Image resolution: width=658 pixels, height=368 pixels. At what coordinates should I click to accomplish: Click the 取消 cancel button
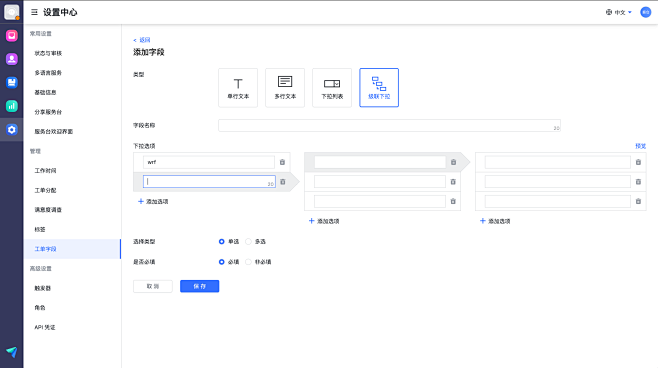(153, 286)
